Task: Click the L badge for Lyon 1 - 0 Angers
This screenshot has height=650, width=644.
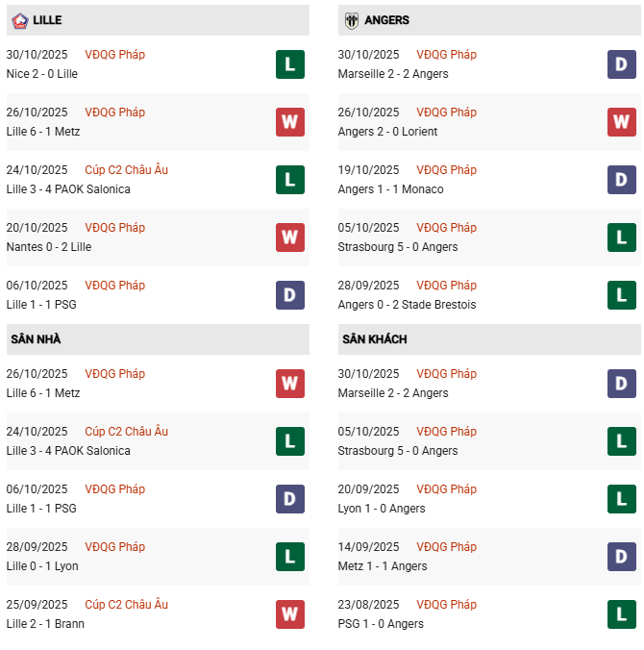Action: point(621,499)
